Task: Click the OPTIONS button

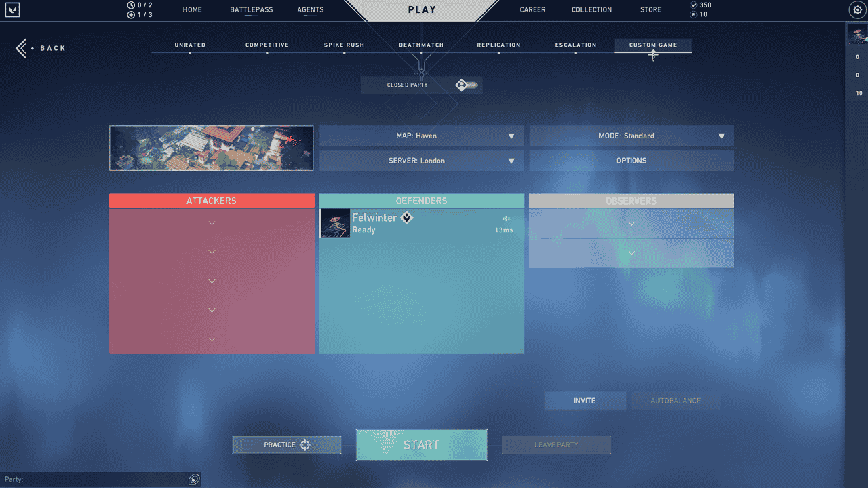Action: coord(631,161)
